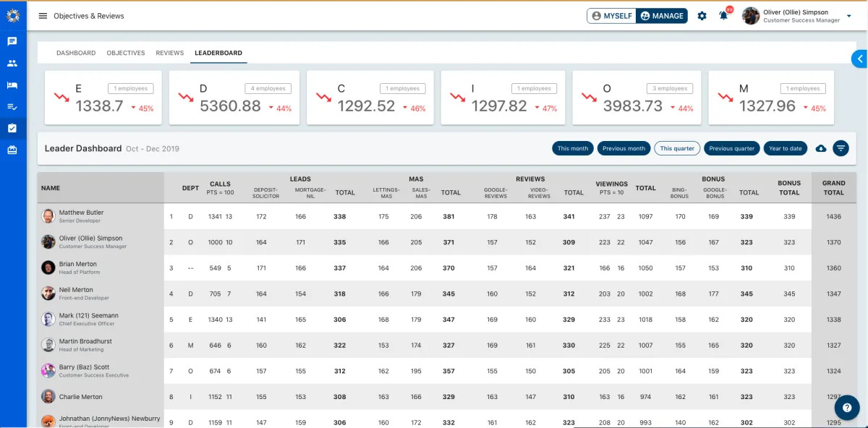
Task: Open the objectives clipboard sidebar icon
Action: point(12,128)
